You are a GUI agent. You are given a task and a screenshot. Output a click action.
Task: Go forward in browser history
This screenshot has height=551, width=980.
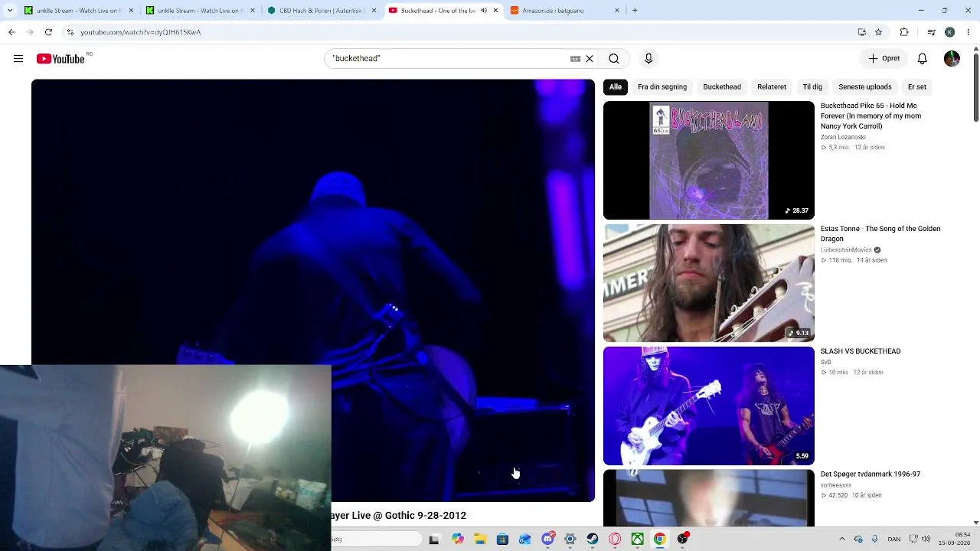coord(30,32)
